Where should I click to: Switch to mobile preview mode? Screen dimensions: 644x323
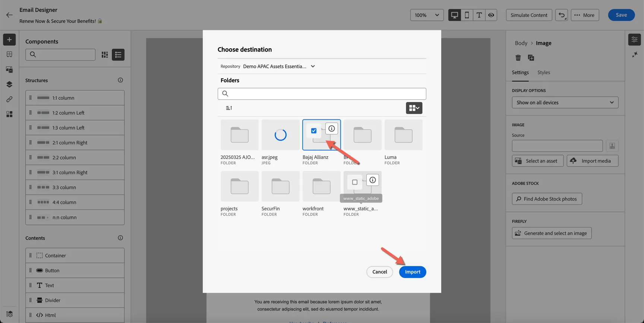[x=467, y=15]
